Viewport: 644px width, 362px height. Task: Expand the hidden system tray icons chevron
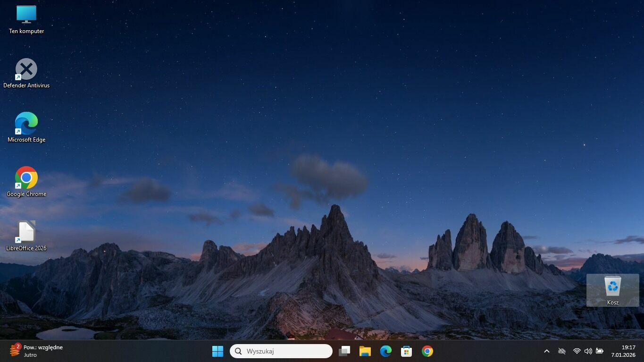pos(546,351)
